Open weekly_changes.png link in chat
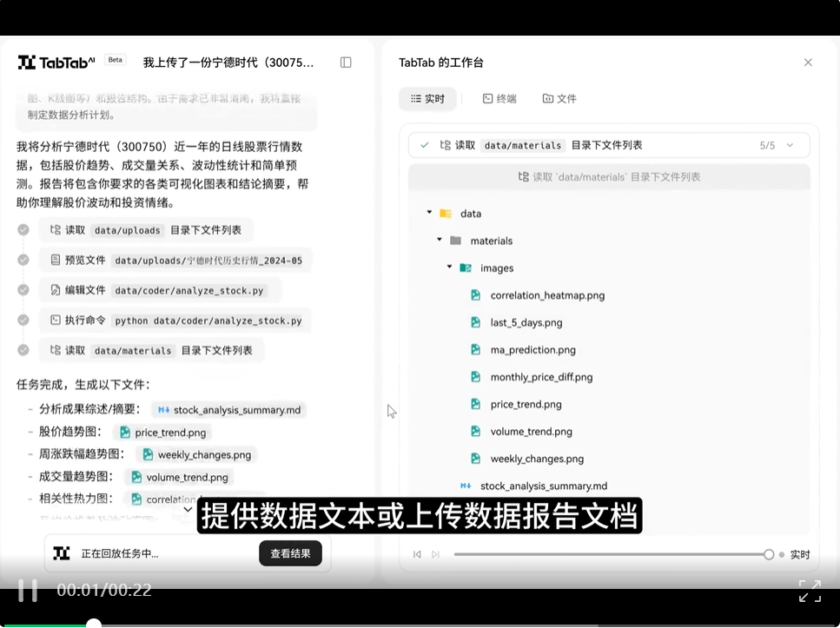 coord(196,455)
